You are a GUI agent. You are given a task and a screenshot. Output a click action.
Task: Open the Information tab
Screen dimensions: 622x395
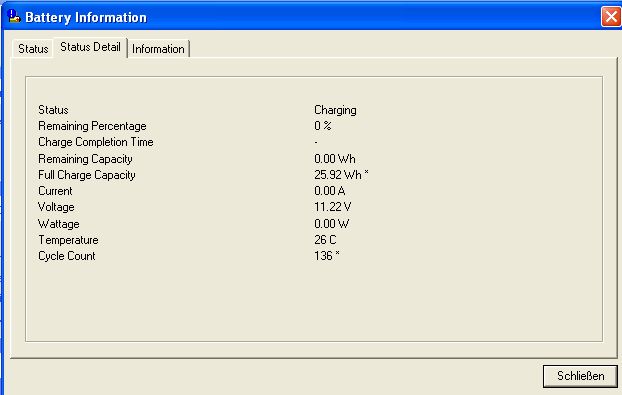(x=158, y=49)
